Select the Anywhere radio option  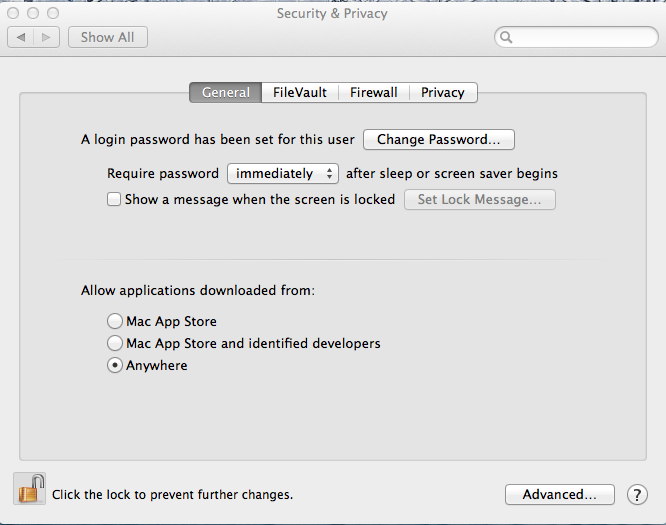(115, 365)
